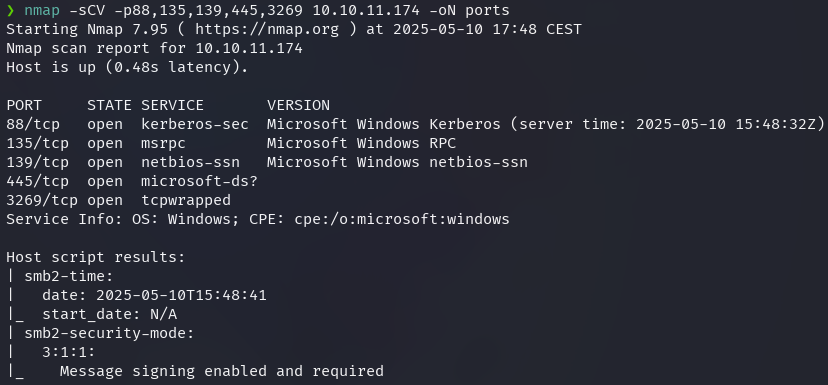Click the SERVICE column header

pos(172,105)
